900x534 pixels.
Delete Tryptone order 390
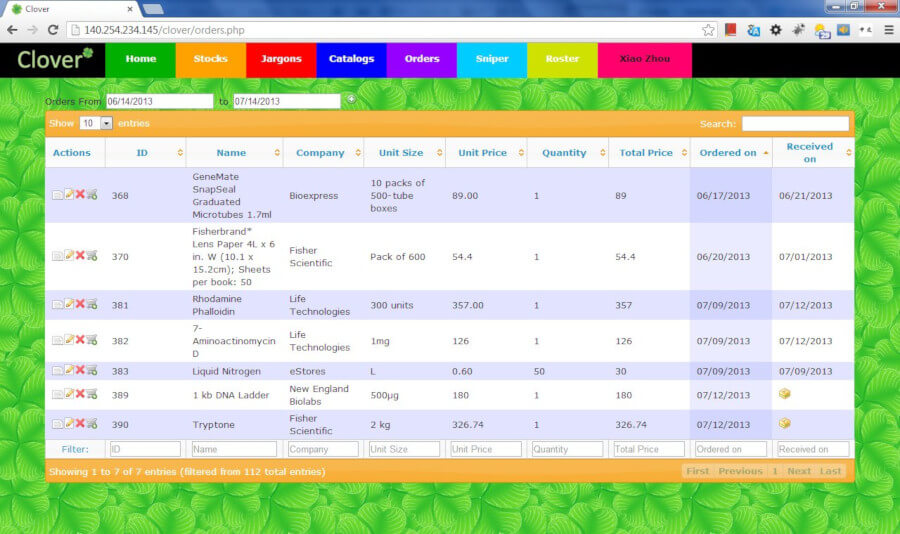(80, 423)
